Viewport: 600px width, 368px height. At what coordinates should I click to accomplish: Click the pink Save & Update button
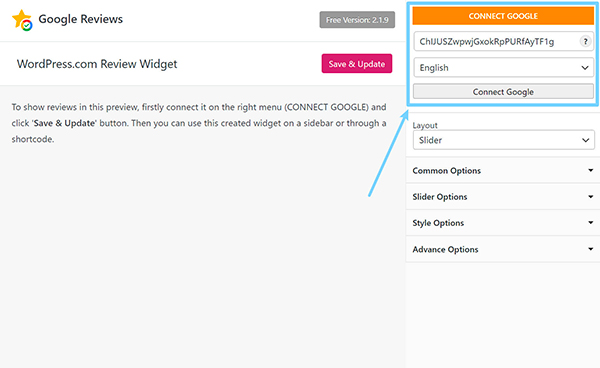pyautogui.click(x=357, y=64)
